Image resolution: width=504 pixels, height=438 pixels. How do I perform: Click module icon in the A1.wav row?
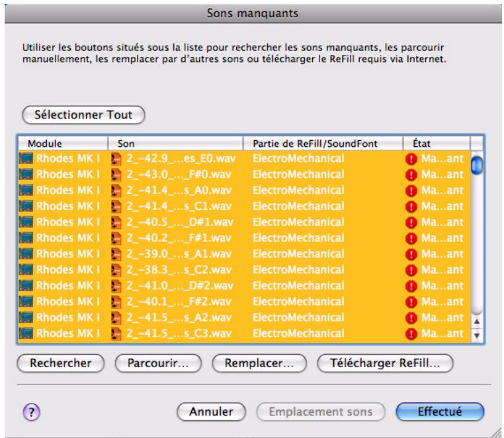(26, 253)
